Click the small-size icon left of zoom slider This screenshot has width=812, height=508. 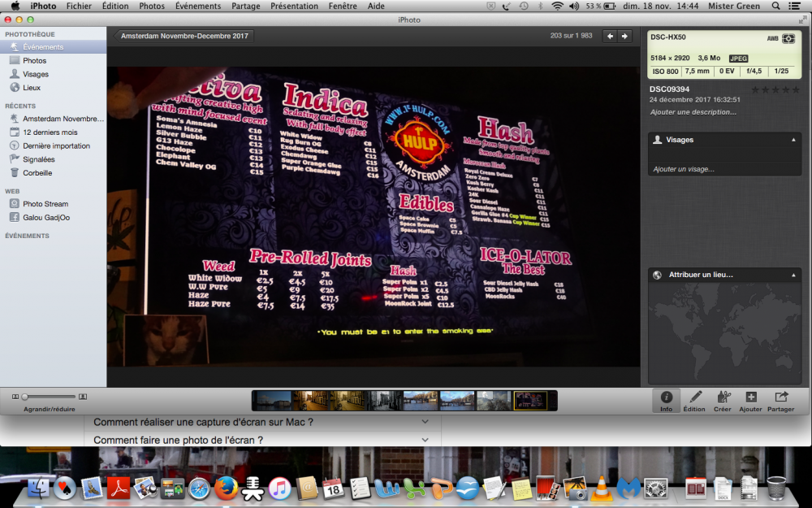click(15, 397)
